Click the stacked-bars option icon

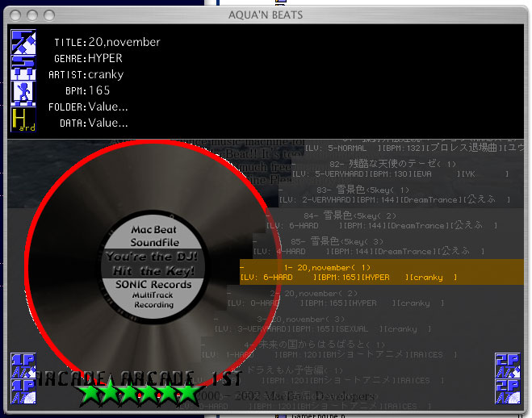pyautogui.click(x=23, y=67)
